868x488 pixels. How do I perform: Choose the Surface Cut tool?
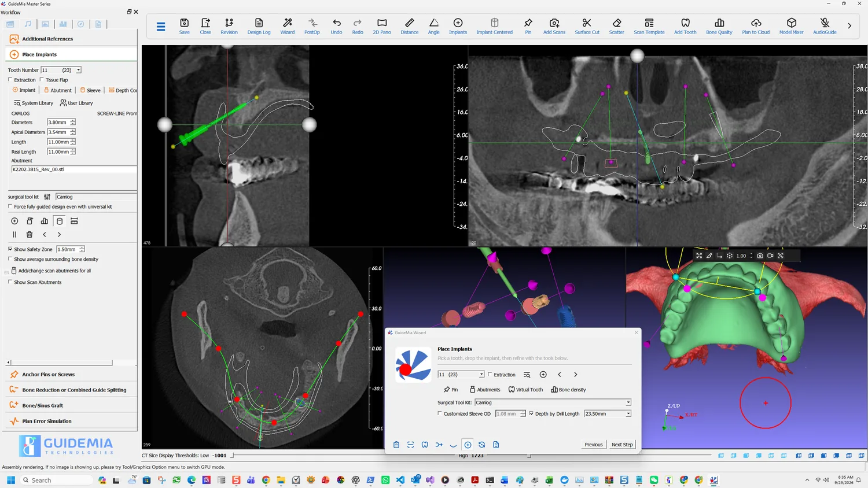point(587,26)
